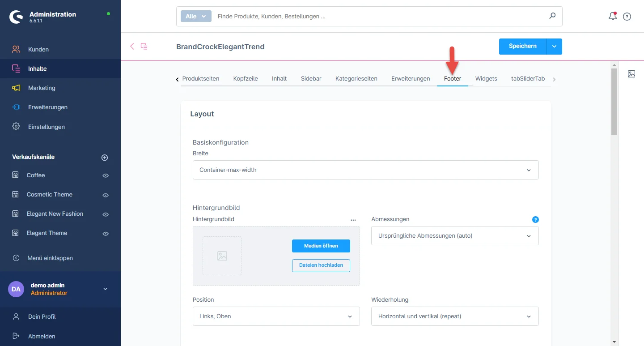Add a sales channel with plus icon
Image resolution: width=644 pixels, height=346 pixels.
(x=105, y=158)
